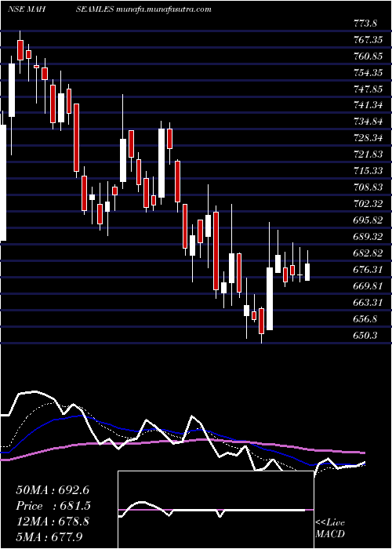This screenshot has width=392, height=549.
Task: Select the 663.31 price axis label
Action: coord(368,302)
